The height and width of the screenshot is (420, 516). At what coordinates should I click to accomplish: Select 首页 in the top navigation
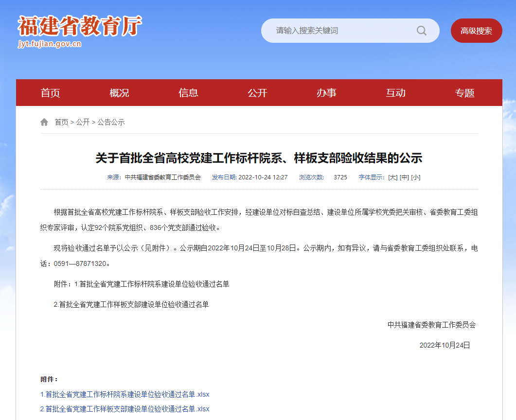click(51, 92)
